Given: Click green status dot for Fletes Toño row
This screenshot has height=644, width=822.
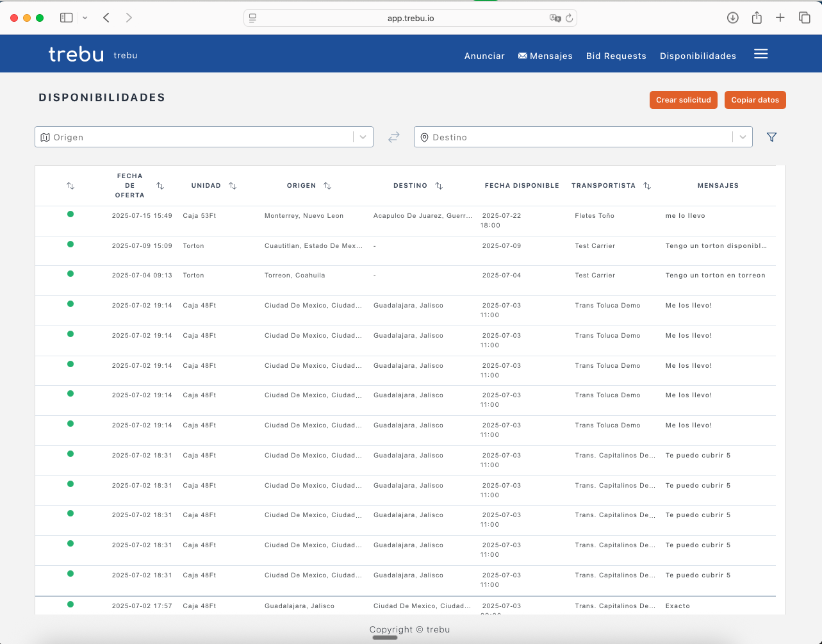Looking at the screenshot, I should pos(70,214).
